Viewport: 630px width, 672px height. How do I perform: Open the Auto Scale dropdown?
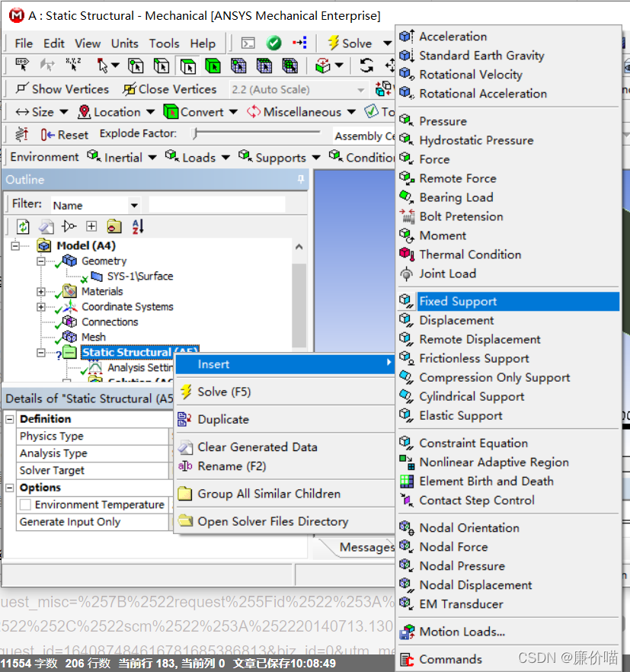(x=360, y=90)
